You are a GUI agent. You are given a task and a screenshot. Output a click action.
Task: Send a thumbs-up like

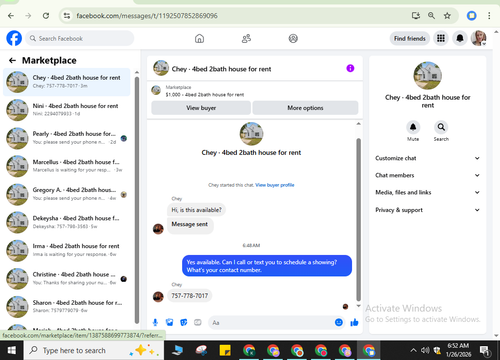(x=354, y=322)
